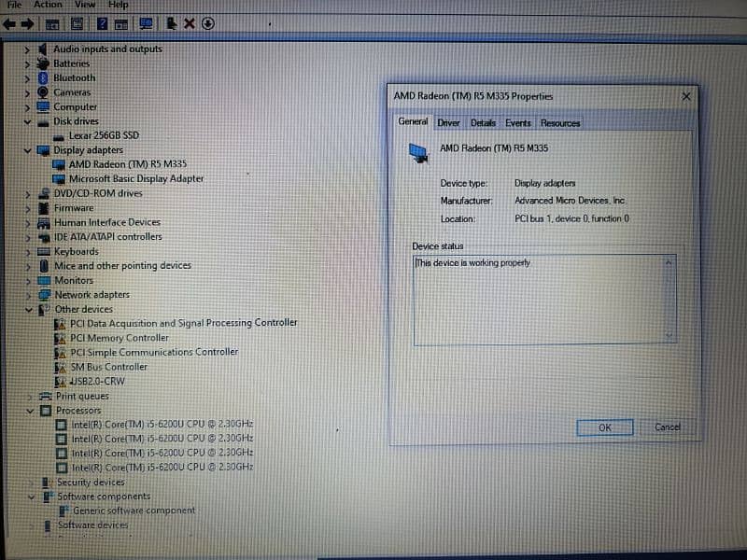Viewport: 747px width, 560px height.
Task: Click the red X Uninstall device icon
Action: 190,23
